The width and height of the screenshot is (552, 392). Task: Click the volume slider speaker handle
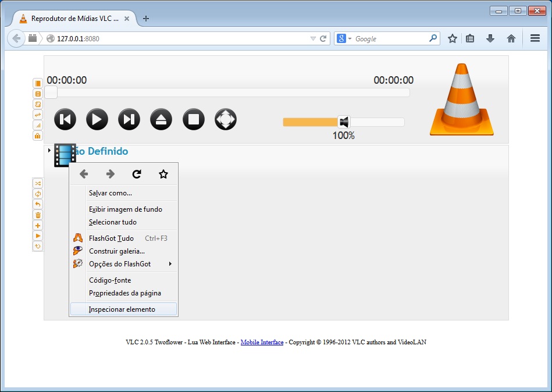[x=344, y=122]
